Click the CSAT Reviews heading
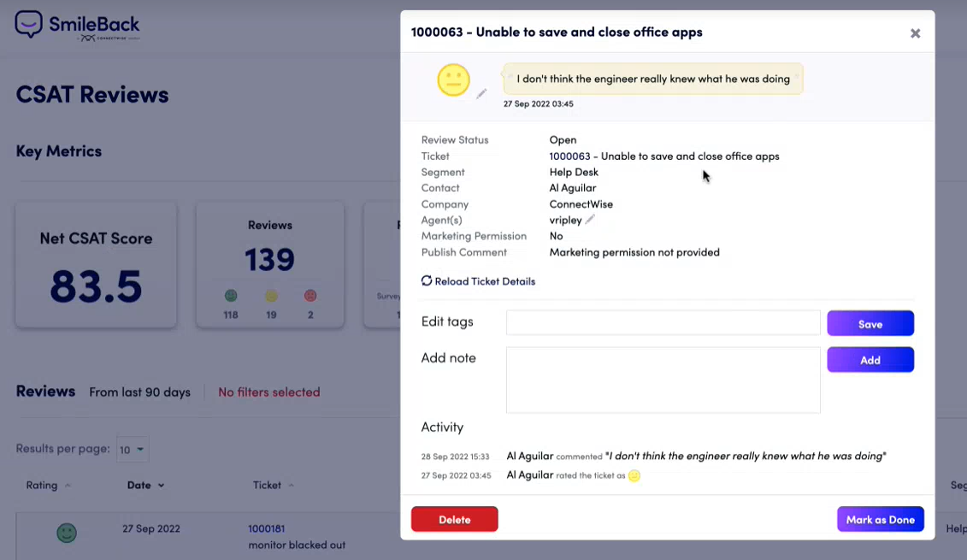 pyautogui.click(x=91, y=94)
